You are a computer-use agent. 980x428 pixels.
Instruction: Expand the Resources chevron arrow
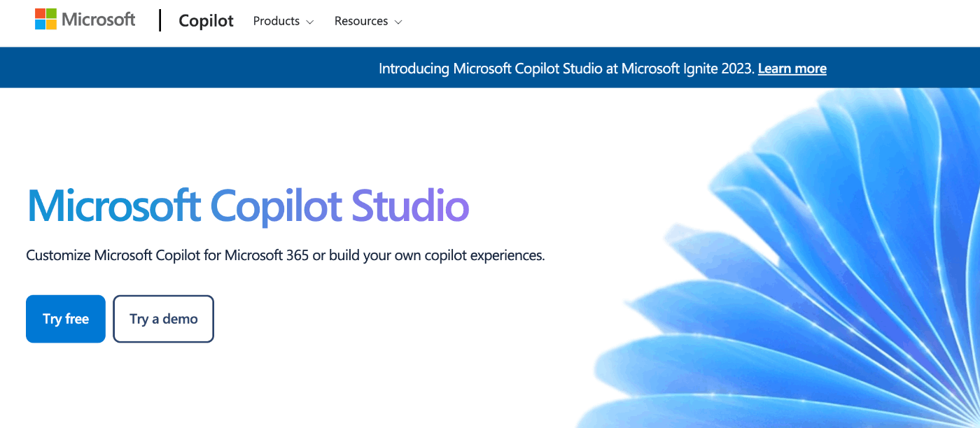tap(398, 22)
